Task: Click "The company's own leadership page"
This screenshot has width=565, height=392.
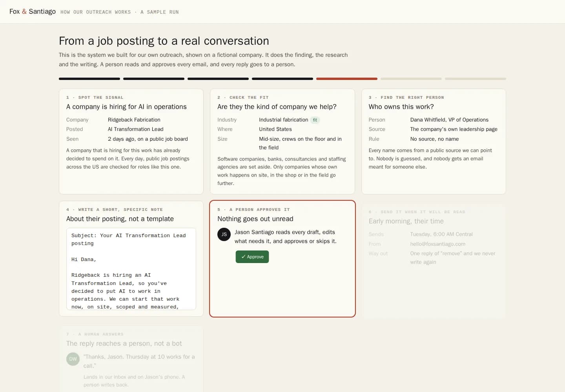Action: click(454, 129)
